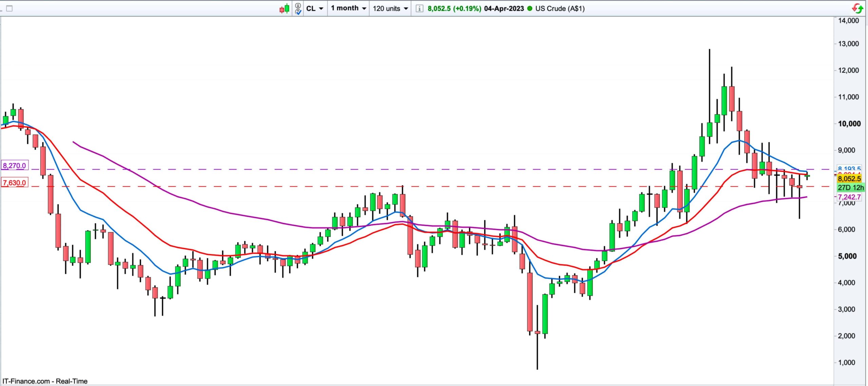
Task: Expand the 1 month timeframe dropdown
Action: [349, 8]
